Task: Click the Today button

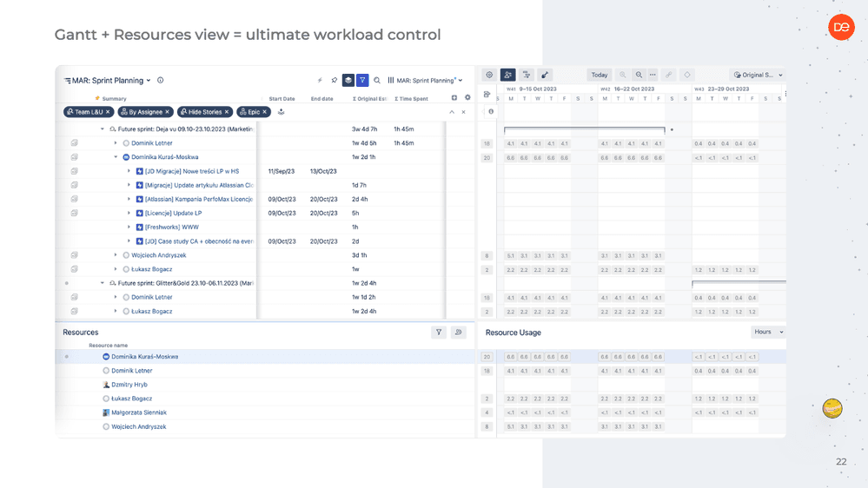Action: coord(600,76)
